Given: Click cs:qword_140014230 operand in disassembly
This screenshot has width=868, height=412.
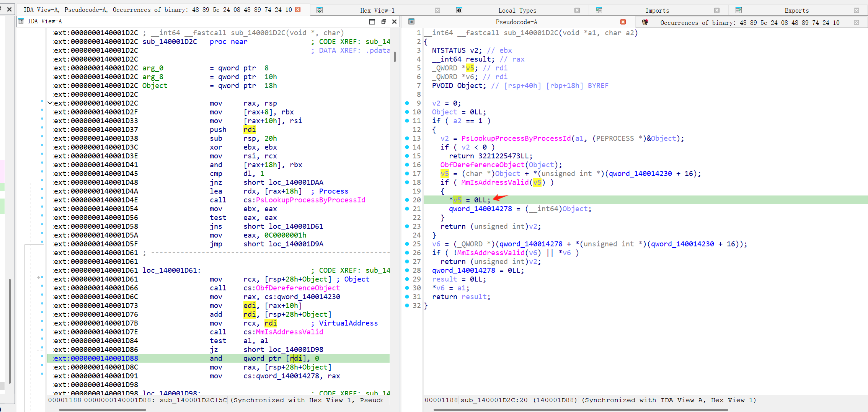Looking at the screenshot, I should pyautogui.click(x=292, y=296).
